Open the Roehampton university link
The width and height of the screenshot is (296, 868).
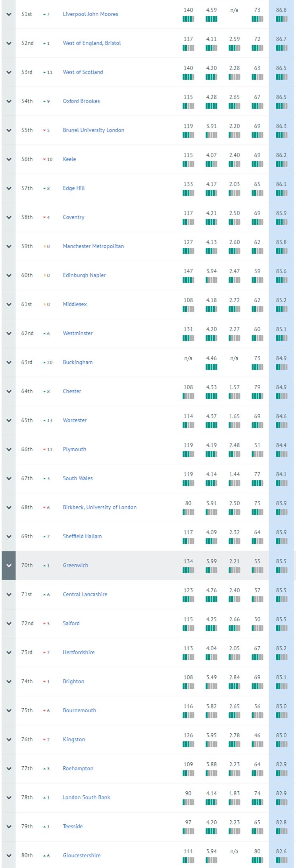coord(78,768)
